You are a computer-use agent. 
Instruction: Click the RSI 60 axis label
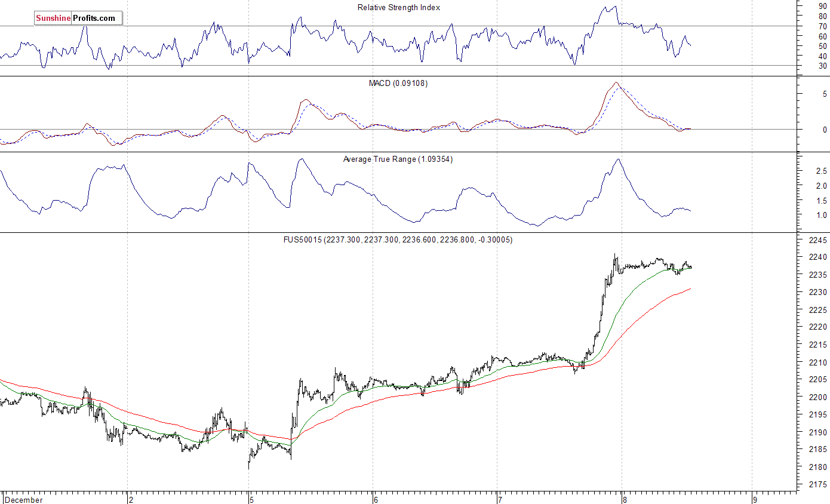[823, 36]
